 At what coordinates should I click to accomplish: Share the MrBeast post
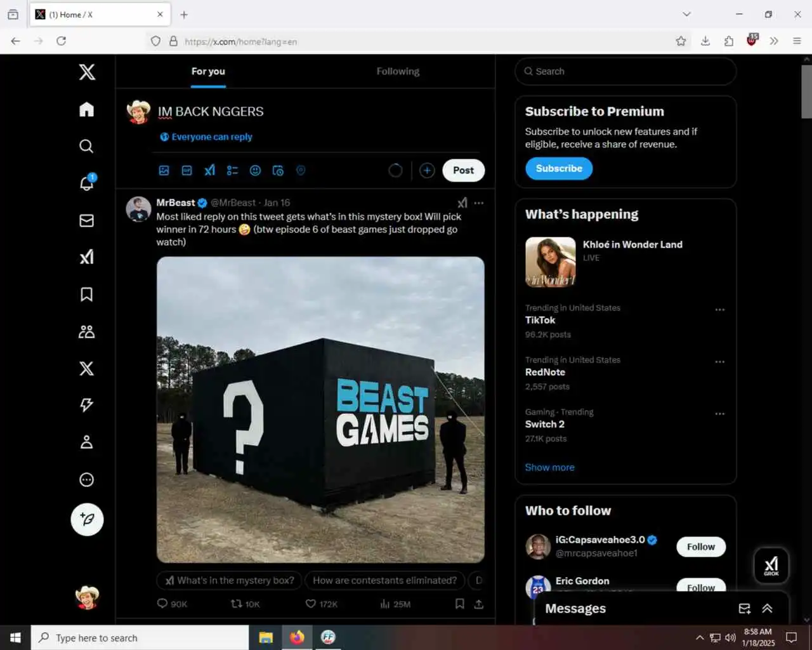(479, 604)
